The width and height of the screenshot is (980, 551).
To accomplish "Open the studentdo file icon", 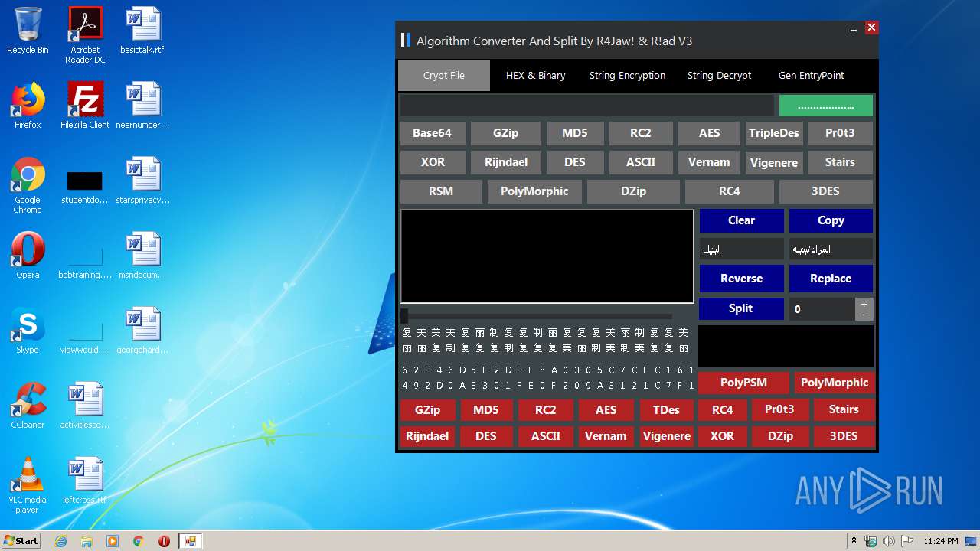I will (x=85, y=187).
